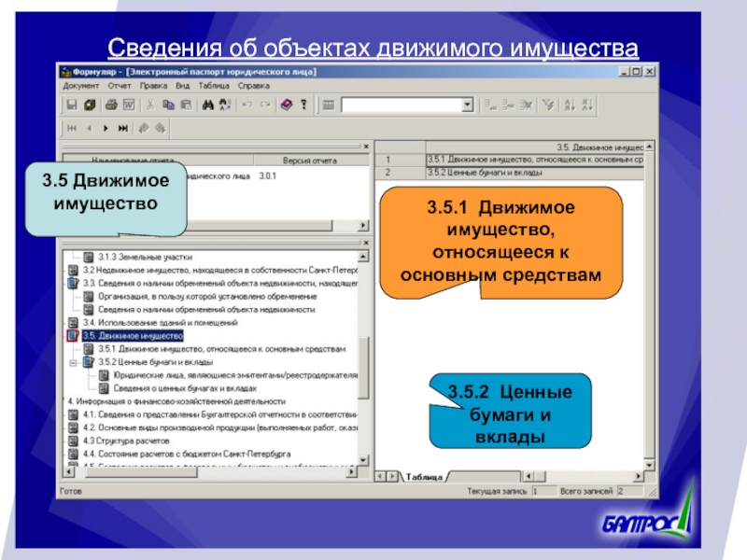747x560 pixels.
Task: Click the binoculars Find icon
Action: (208, 105)
